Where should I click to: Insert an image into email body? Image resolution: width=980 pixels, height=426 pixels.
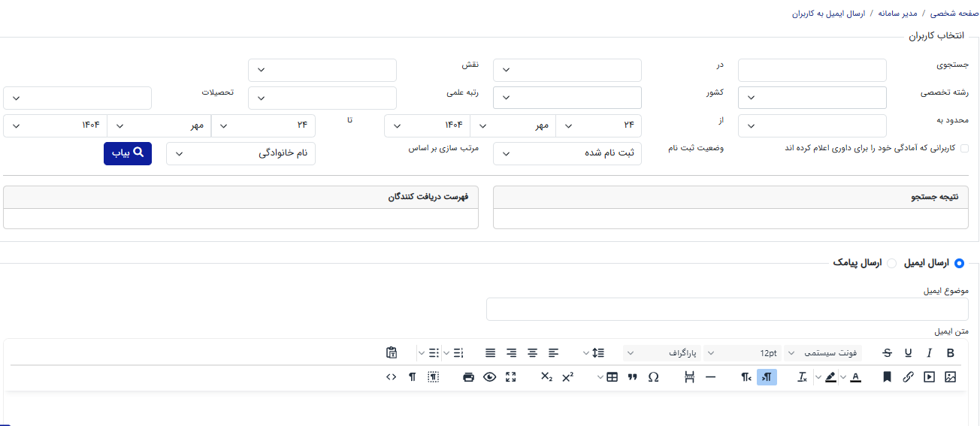click(951, 377)
